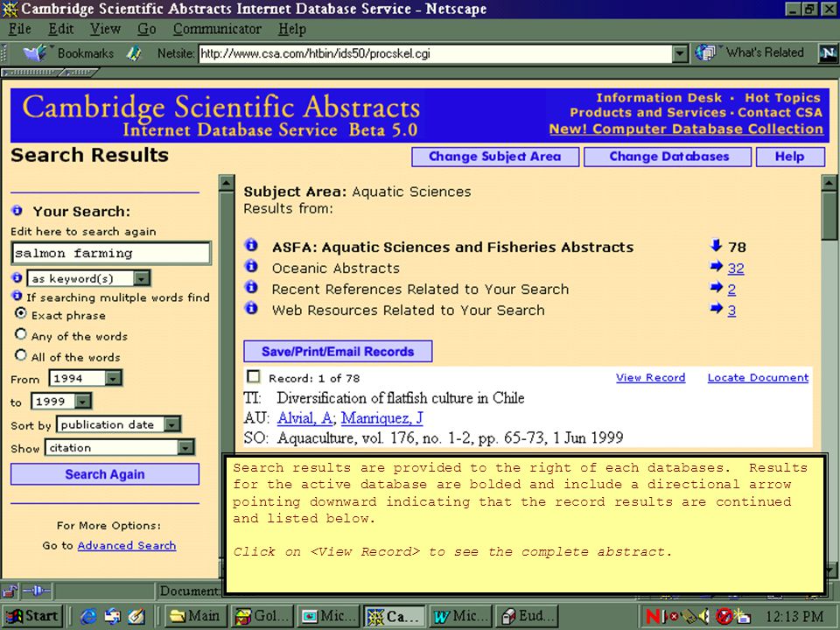Launch Internet Explorer from the quick launch
Screen dimensions: 840x630
point(87,617)
